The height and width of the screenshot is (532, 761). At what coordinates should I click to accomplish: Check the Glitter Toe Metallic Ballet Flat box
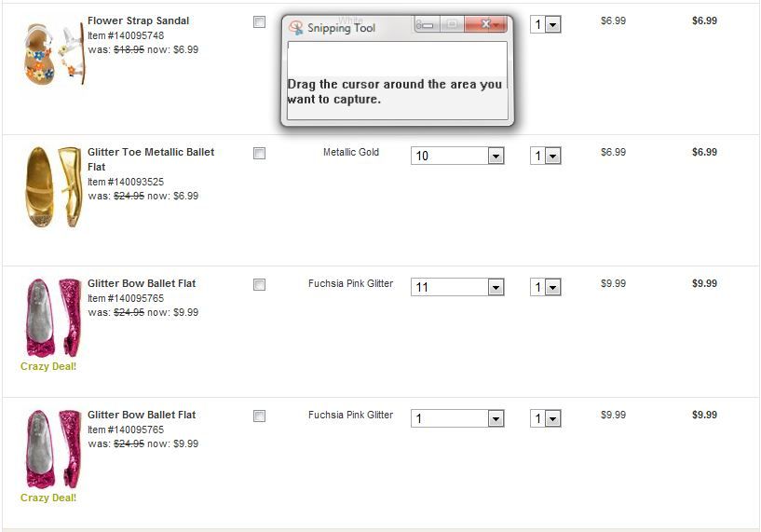click(260, 154)
